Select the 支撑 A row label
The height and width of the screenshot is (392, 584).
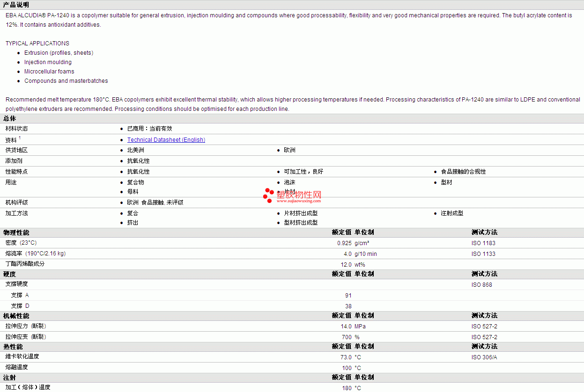(20, 295)
